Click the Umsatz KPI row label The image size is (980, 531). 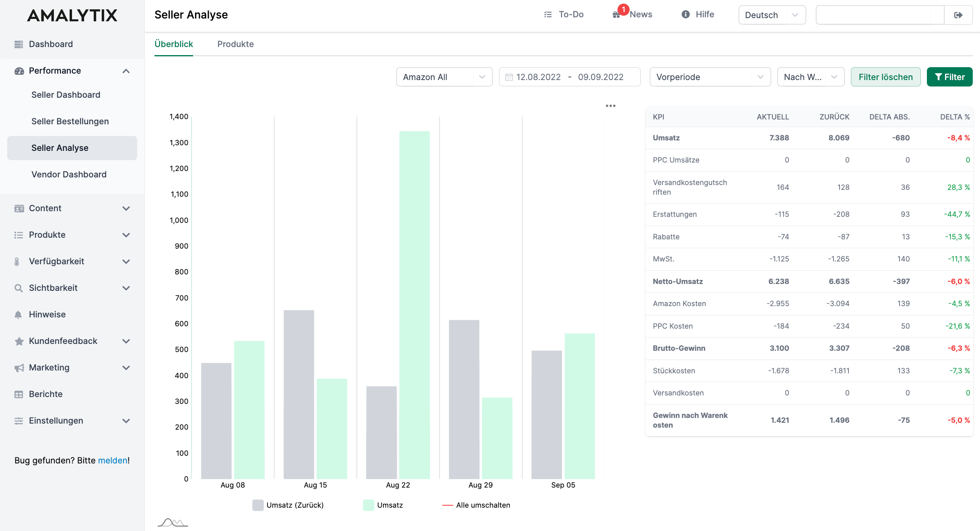(x=666, y=138)
